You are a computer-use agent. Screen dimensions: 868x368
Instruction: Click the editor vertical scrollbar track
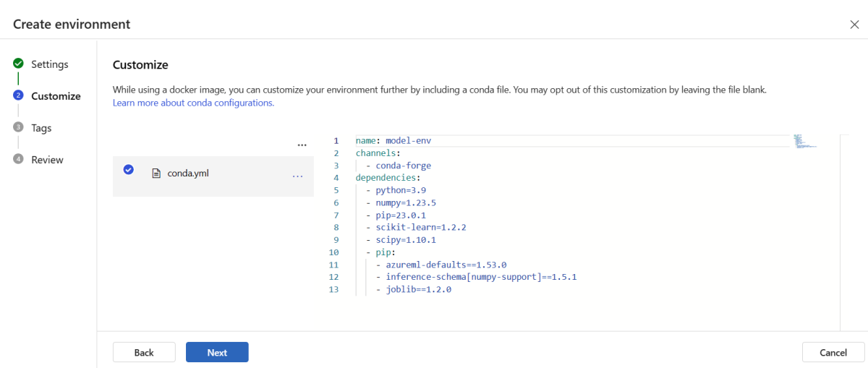pos(843,231)
